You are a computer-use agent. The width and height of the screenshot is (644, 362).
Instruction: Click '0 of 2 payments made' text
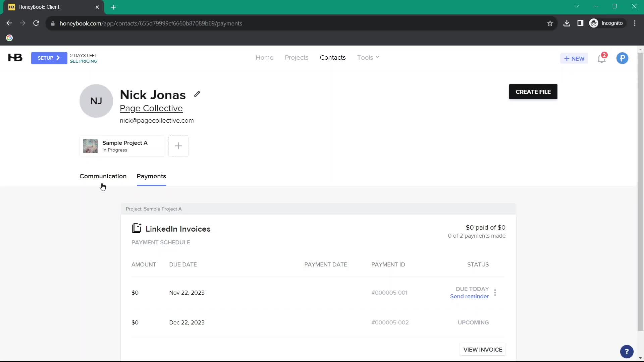pos(477,236)
